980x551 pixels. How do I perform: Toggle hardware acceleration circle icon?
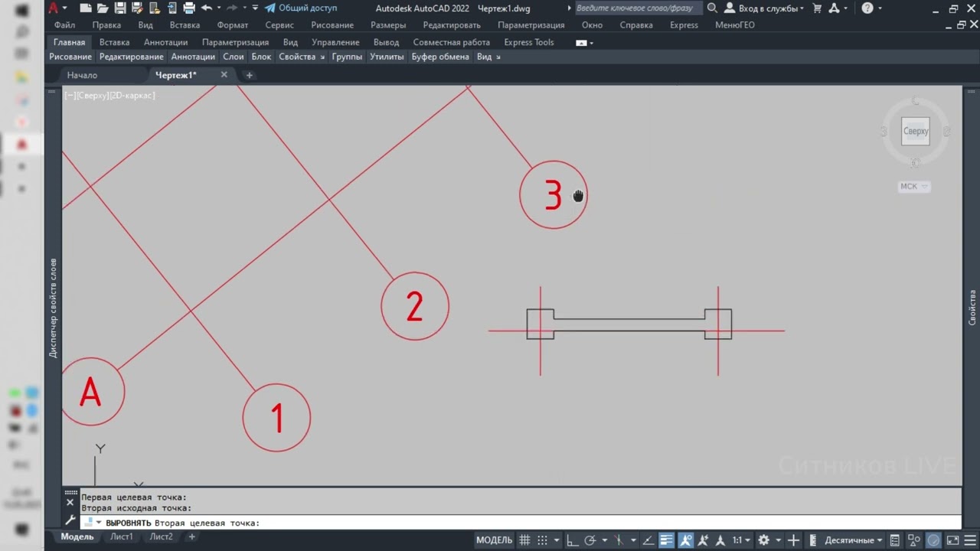coord(933,540)
